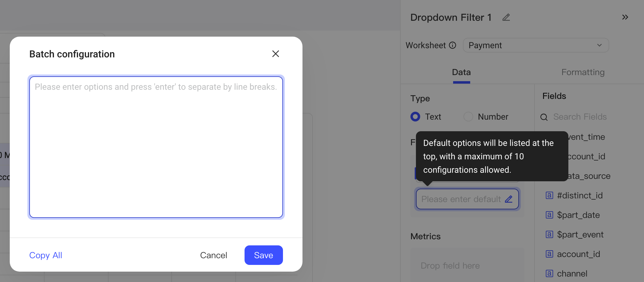Select the #distinct_id field
This screenshot has width=644, height=282.
click(579, 195)
